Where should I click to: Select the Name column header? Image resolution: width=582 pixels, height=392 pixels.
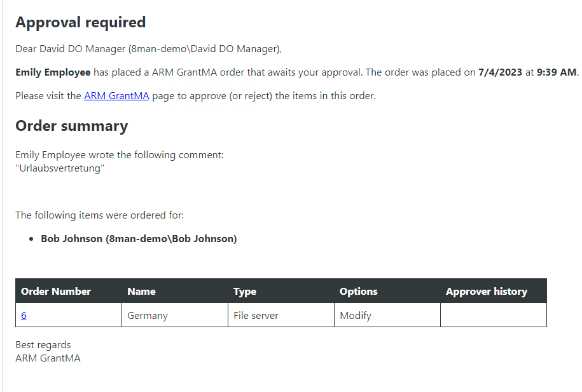coord(141,292)
